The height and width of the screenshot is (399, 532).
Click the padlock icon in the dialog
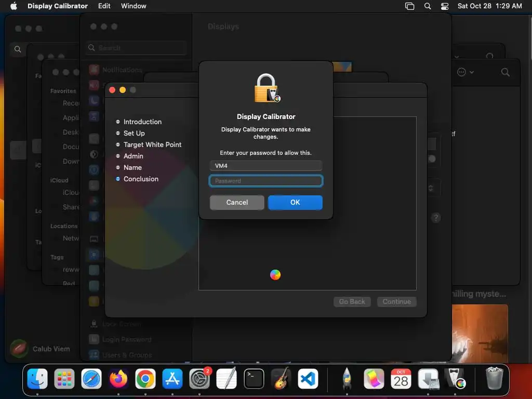pos(267,88)
